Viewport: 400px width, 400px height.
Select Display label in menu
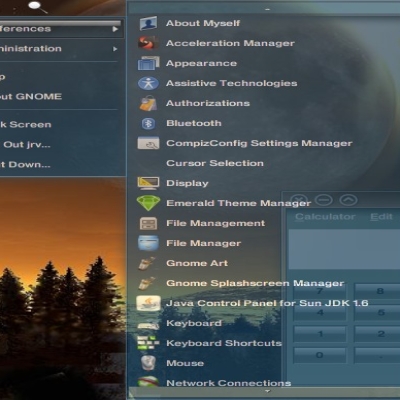pos(187,183)
